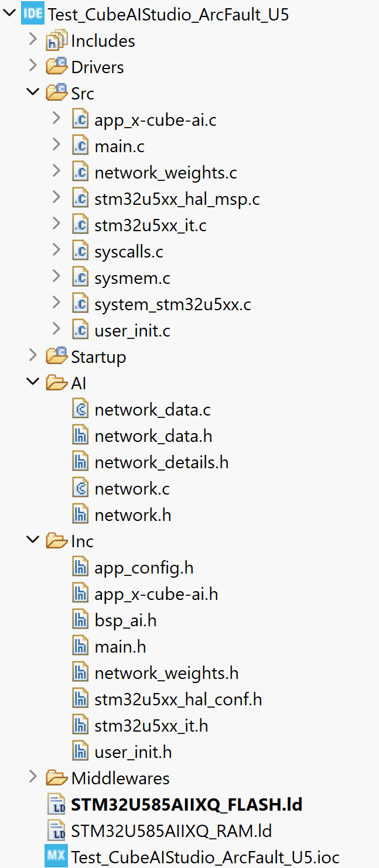Select bsp_ai.h under Inc
The width and height of the screenshot is (379, 868).
[x=125, y=620]
